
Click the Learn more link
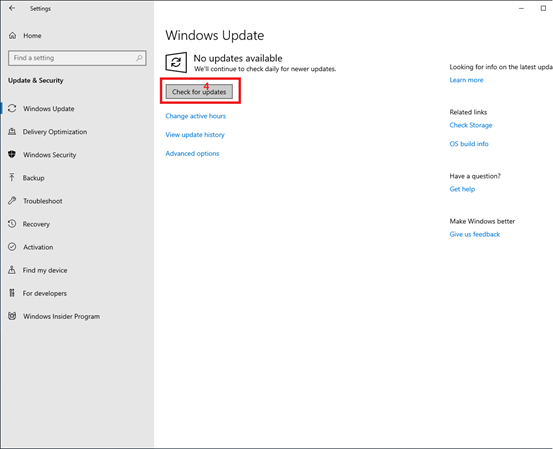(x=466, y=80)
